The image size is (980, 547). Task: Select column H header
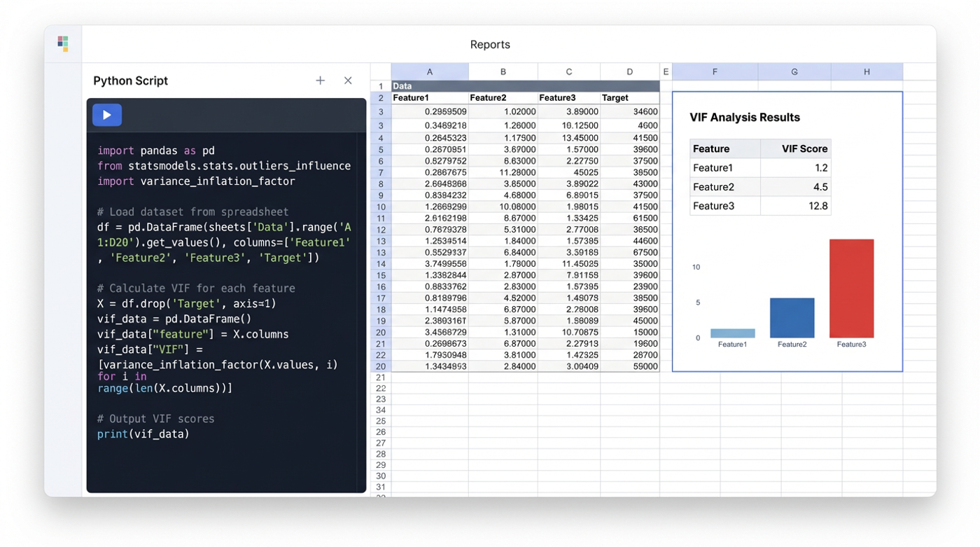(x=867, y=71)
